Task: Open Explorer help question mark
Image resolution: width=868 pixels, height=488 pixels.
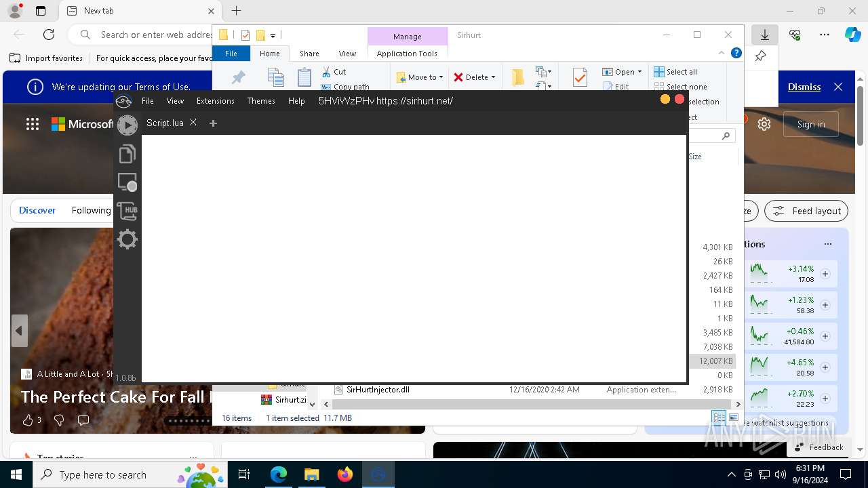Action: tap(736, 53)
